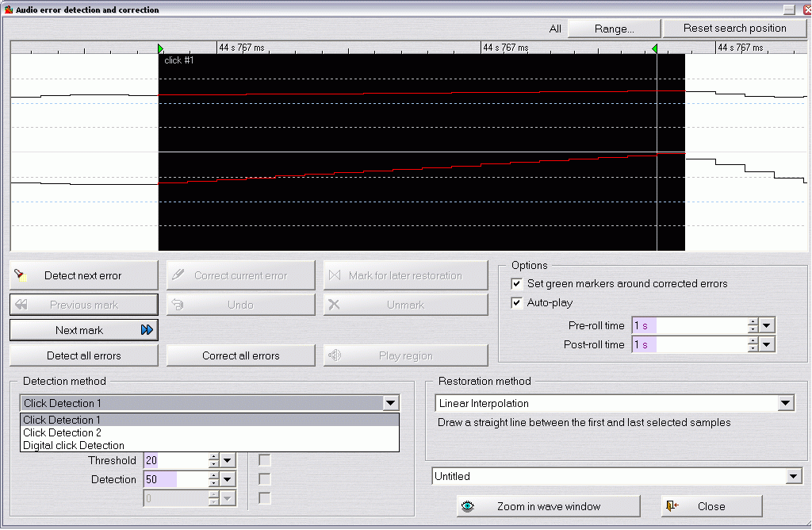Open the Threshold value dropdown arrow
This screenshot has height=530, width=812.
tap(228, 460)
